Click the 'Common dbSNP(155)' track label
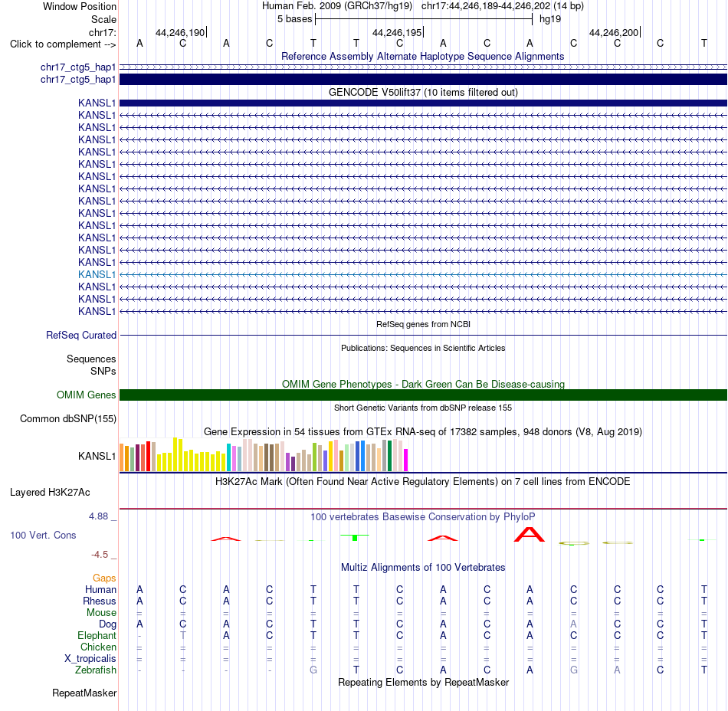 tap(68, 418)
